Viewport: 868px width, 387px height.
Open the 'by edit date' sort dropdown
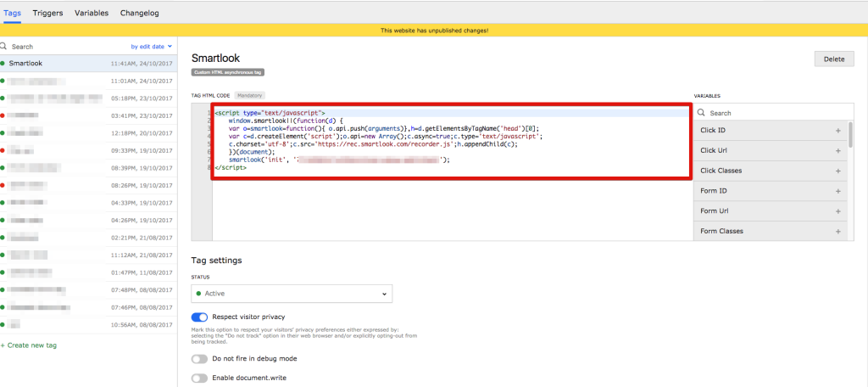click(152, 47)
